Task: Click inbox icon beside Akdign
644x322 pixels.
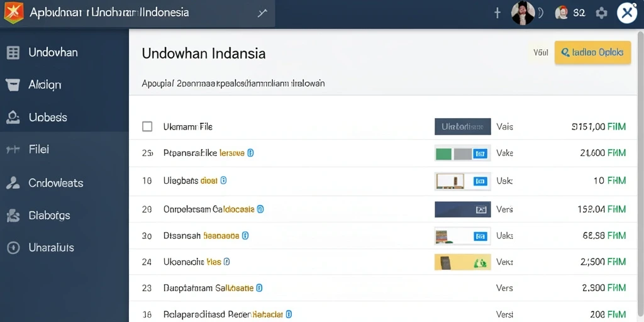Action: [x=13, y=85]
